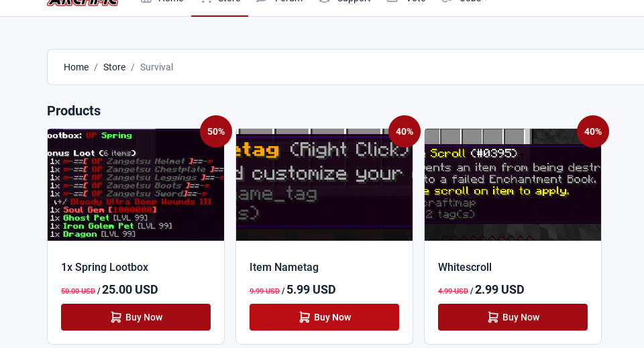This screenshot has height=348, width=644.
Task: Click cart icon on Whitescroll Buy Now
Action: point(493,317)
